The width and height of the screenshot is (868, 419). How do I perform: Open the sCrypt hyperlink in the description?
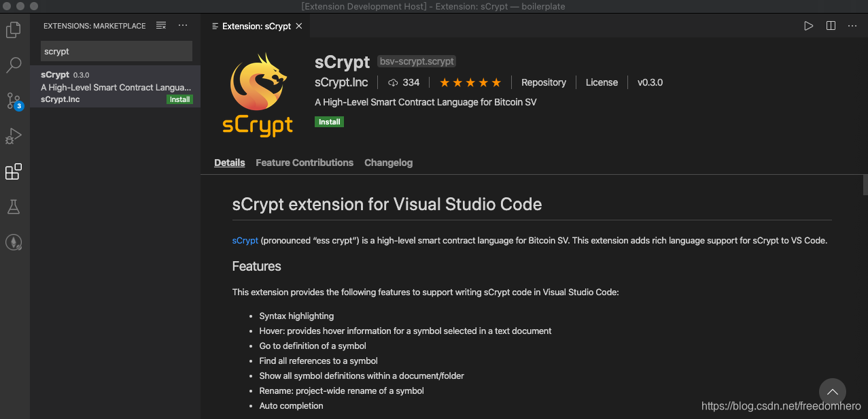tap(245, 240)
